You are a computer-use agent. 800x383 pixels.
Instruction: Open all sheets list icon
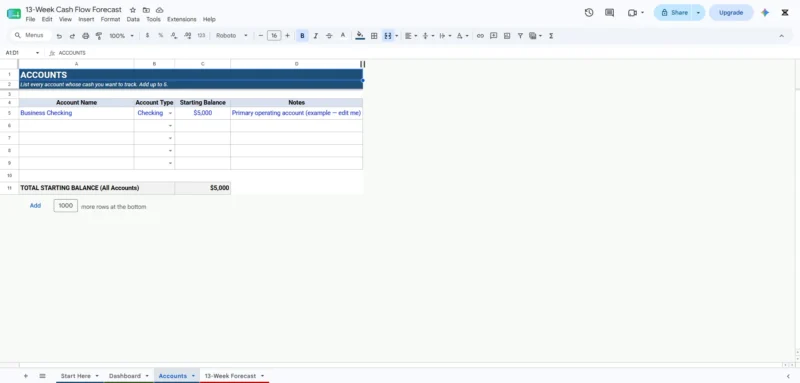[x=42, y=376]
